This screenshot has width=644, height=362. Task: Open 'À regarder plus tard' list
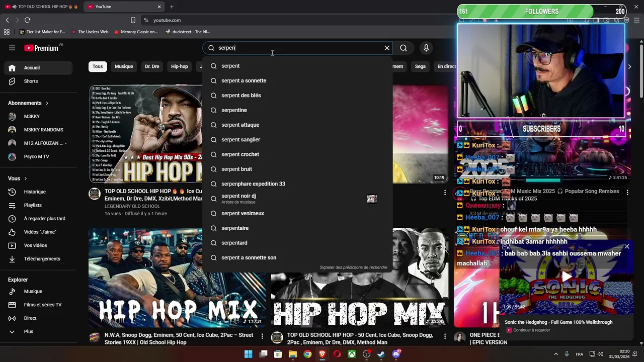[39, 219]
